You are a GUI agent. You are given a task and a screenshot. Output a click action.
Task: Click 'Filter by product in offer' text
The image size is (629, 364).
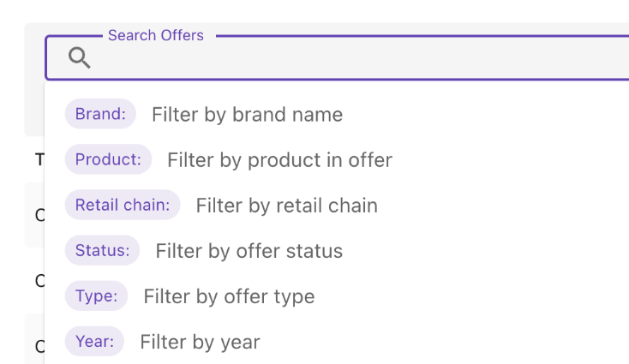click(x=279, y=160)
